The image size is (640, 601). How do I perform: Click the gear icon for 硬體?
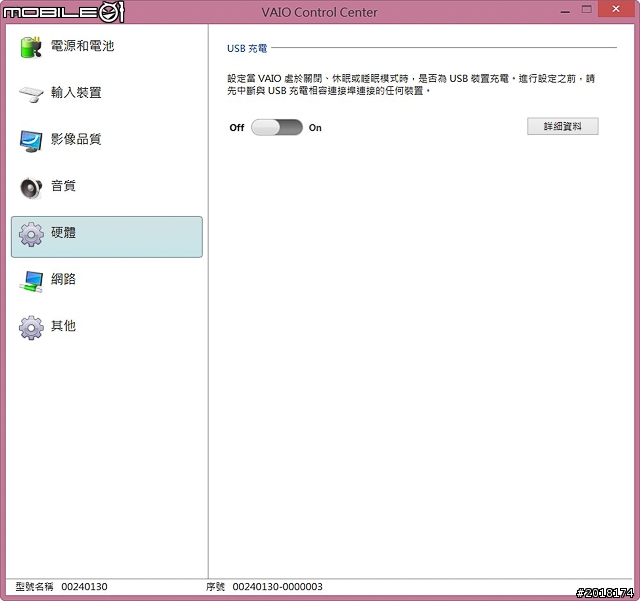(31, 234)
